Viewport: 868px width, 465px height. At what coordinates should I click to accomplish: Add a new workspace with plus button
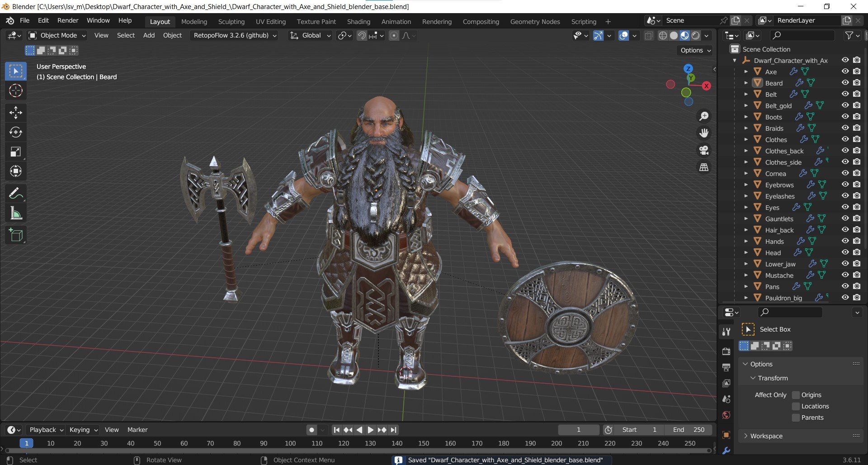pos(608,22)
